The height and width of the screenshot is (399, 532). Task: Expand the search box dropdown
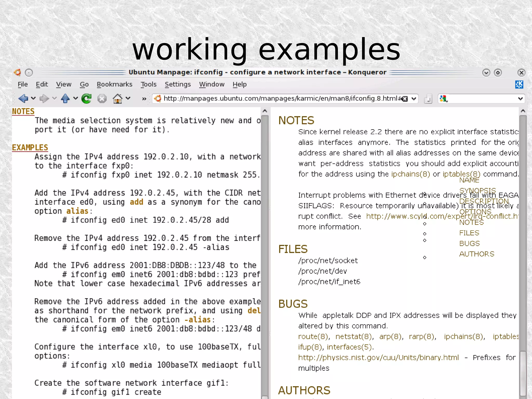click(x=520, y=99)
